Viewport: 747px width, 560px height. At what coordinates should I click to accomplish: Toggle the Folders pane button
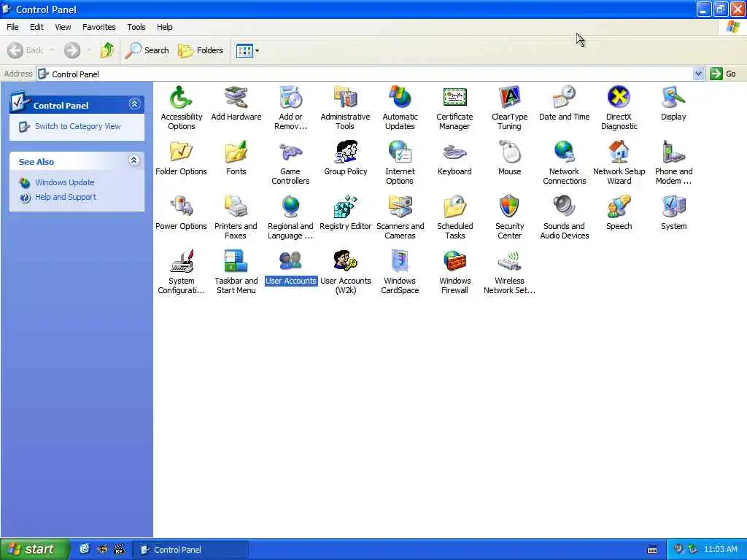[x=201, y=50]
